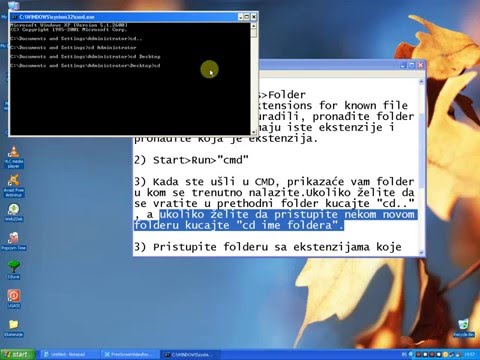This screenshot has height=360, width=480.
Task: Select the Recycle Bin icon
Action: 463,328
